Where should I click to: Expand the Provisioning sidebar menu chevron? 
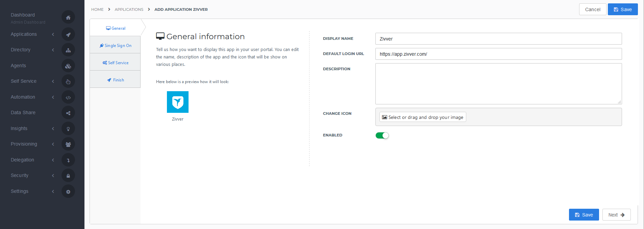53,144
